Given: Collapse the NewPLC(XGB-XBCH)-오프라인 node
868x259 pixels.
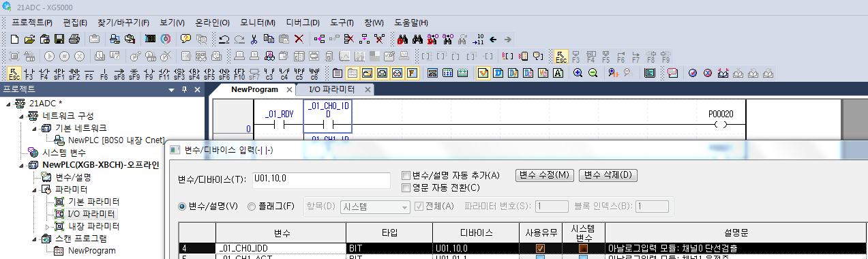Looking at the screenshot, I should 21,165.
